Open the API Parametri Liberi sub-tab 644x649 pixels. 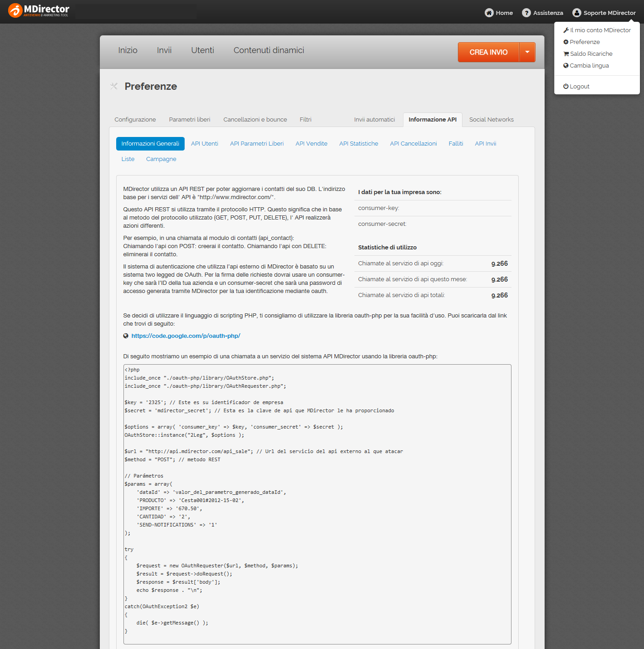coord(257,144)
